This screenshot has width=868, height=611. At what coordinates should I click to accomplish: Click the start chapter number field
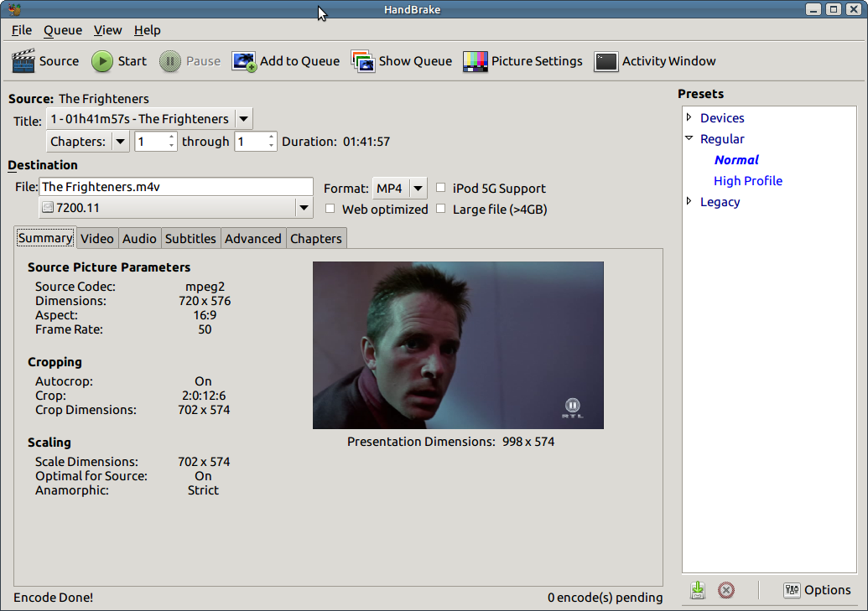coord(151,142)
